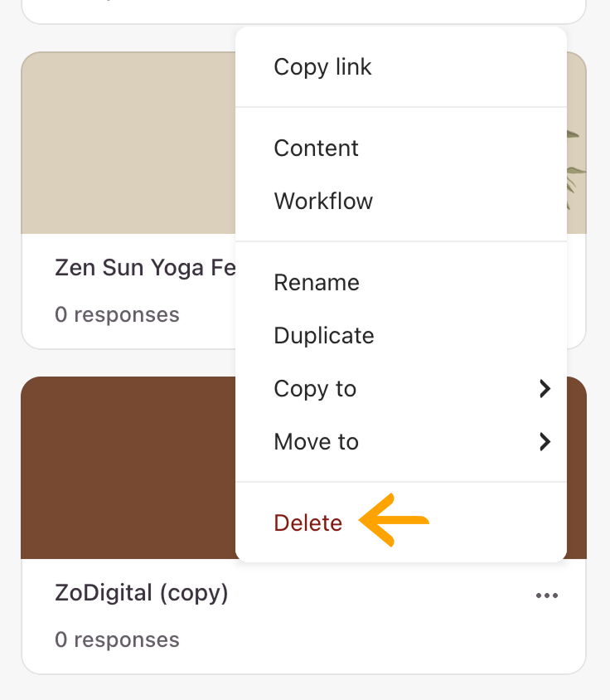
Task: View 0 responses under Zen Sun Yoga
Action: [117, 314]
